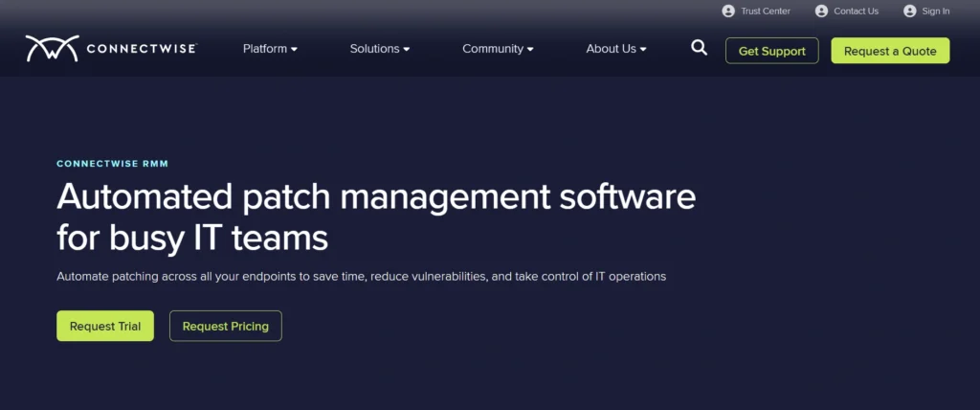The image size is (980, 410).
Task: Expand the Community menu
Action: point(498,49)
